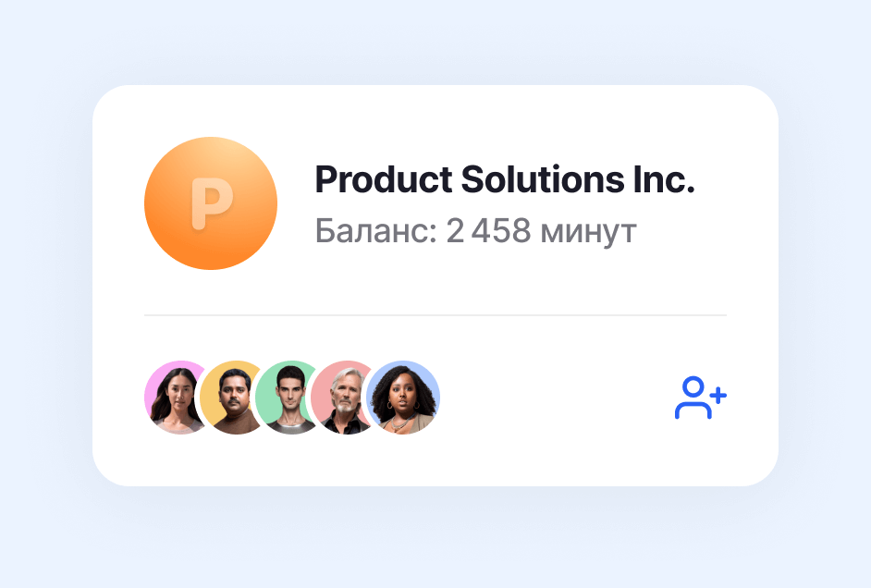Click empty white area between avatars and add icon

click(x=556, y=398)
